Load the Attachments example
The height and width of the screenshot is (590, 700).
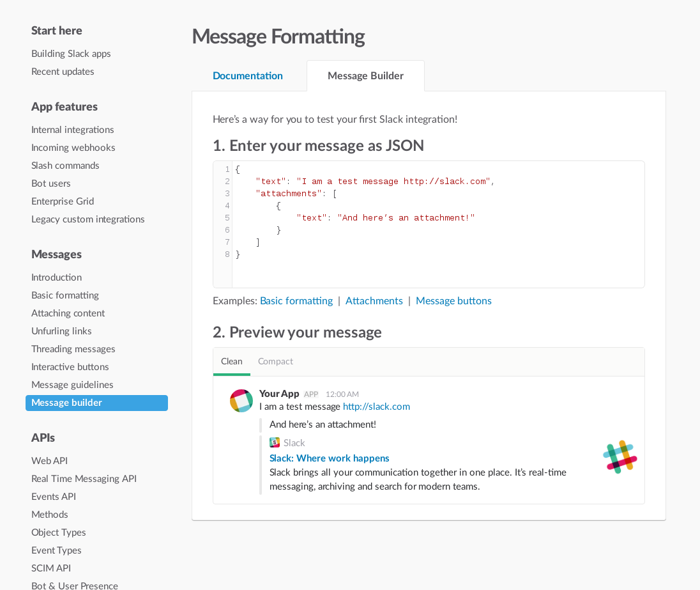point(374,301)
